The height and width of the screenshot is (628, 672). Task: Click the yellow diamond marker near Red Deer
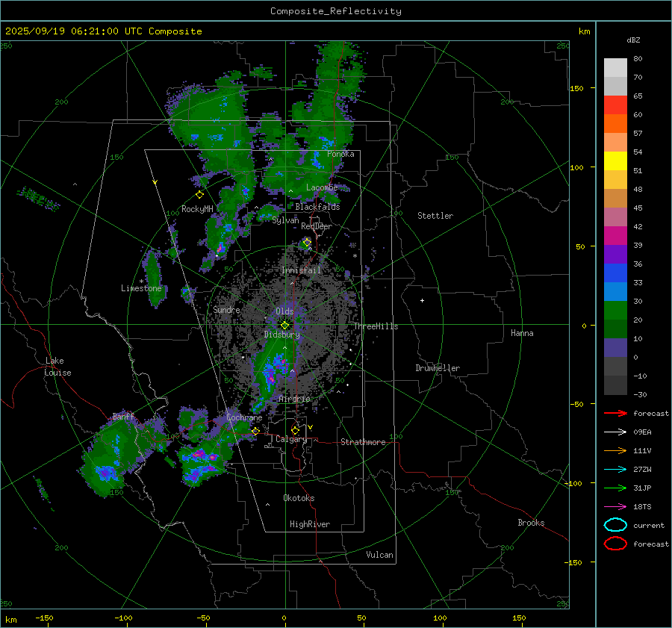point(307,242)
